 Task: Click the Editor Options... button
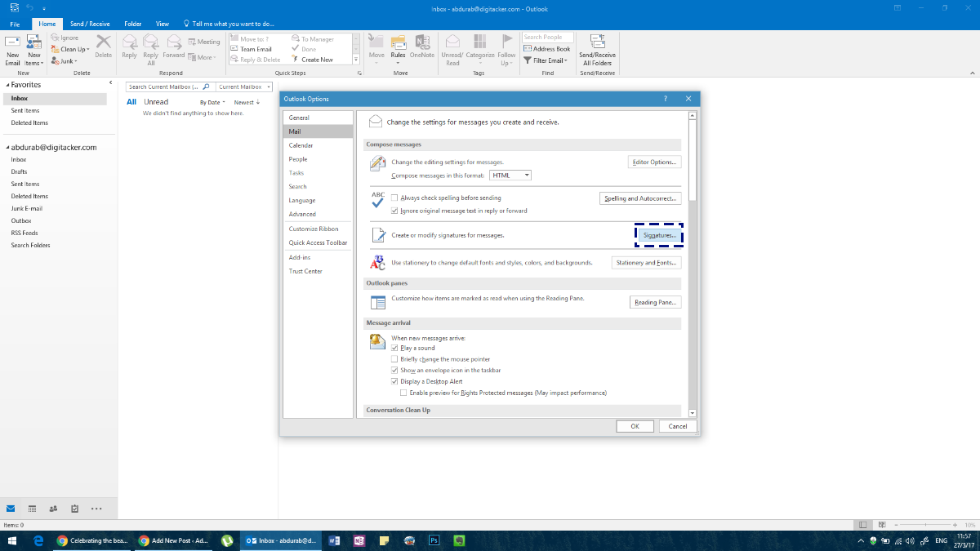pos(654,162)
